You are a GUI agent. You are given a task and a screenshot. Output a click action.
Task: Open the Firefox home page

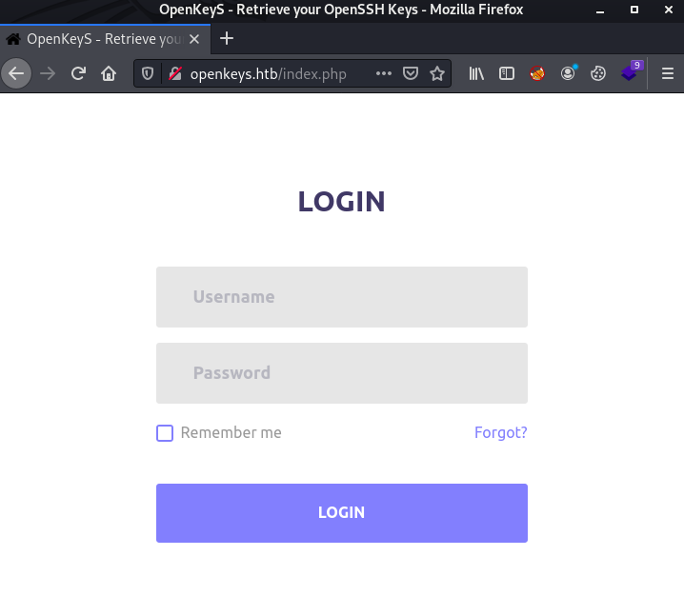tap(109, 73)
